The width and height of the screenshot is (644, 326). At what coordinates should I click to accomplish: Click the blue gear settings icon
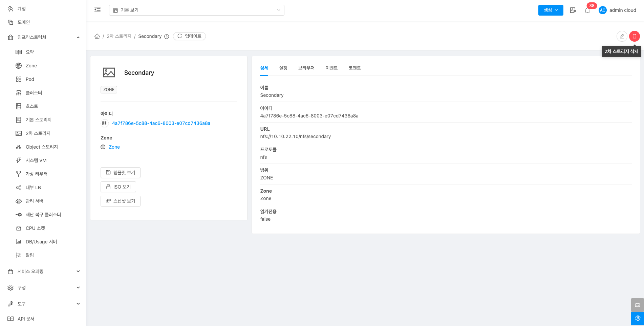(637, 318)
